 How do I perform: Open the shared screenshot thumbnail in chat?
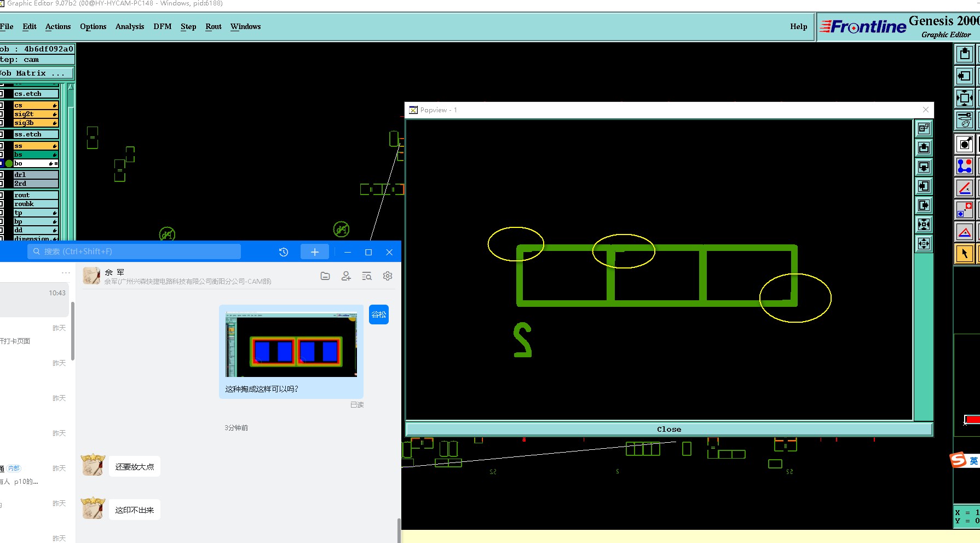click(291, 344)
